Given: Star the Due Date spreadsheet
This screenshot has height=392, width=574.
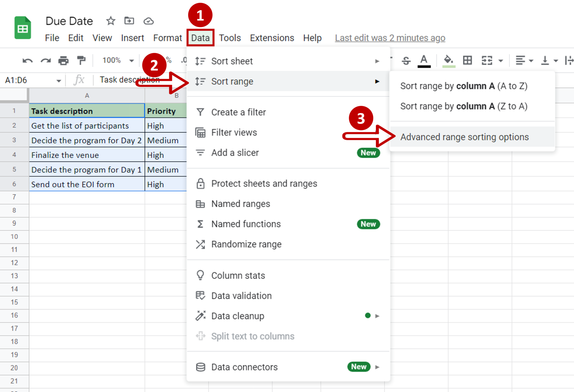Looking at the screenshot, I should [111, 21].
